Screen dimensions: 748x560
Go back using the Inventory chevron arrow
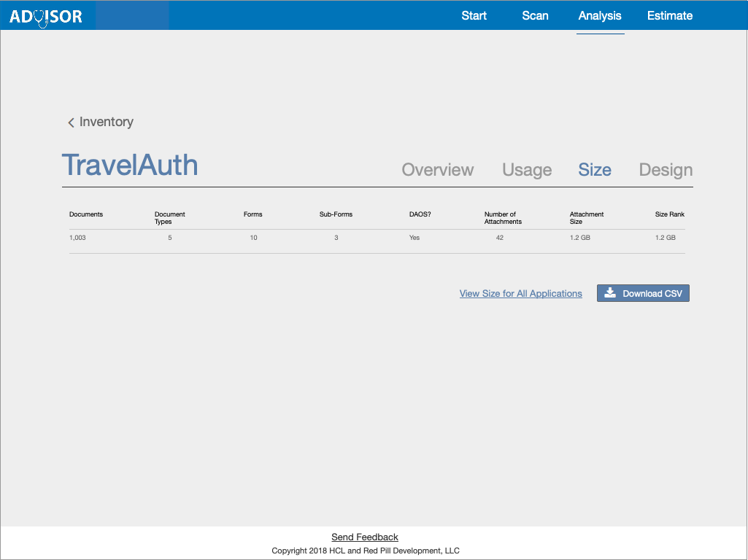[x=72, y=122]
